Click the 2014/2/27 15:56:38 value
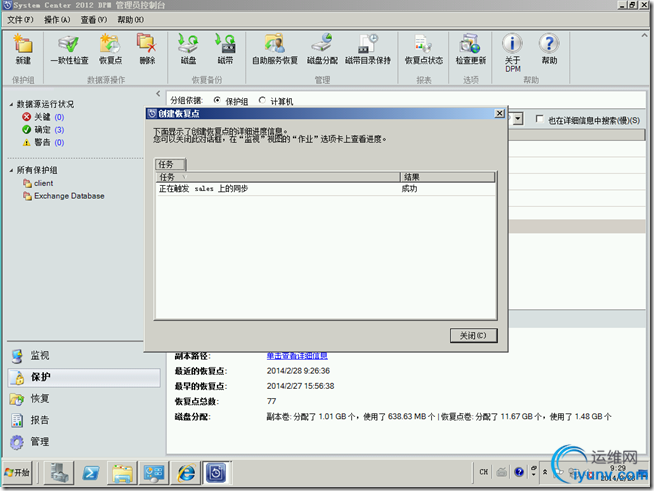Screen dimensions: 654x491 [x=300, y=386]
